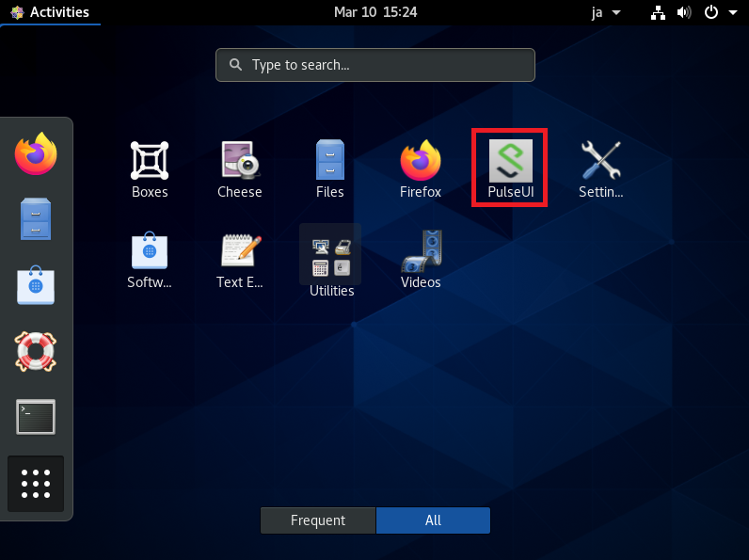The image size is (749, 560).
Task: Click the Activities button in top bar
Action: click(x=50, y=12)
